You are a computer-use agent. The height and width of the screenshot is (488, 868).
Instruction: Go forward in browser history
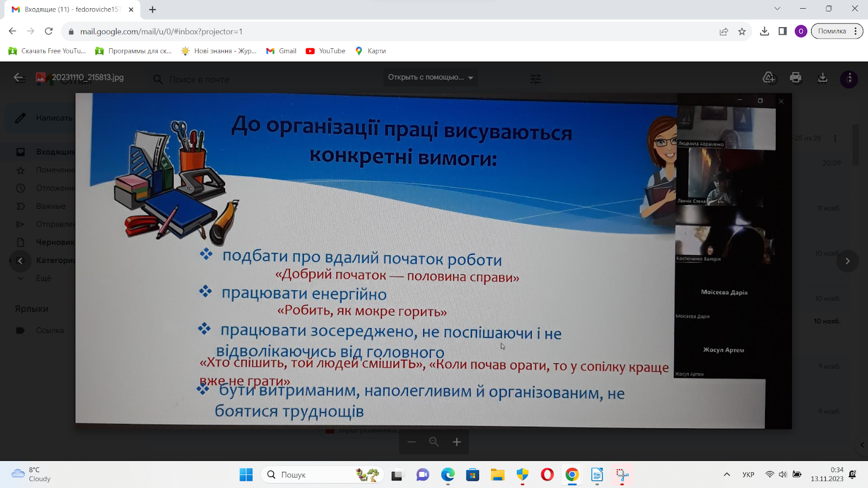click(30, 31)
